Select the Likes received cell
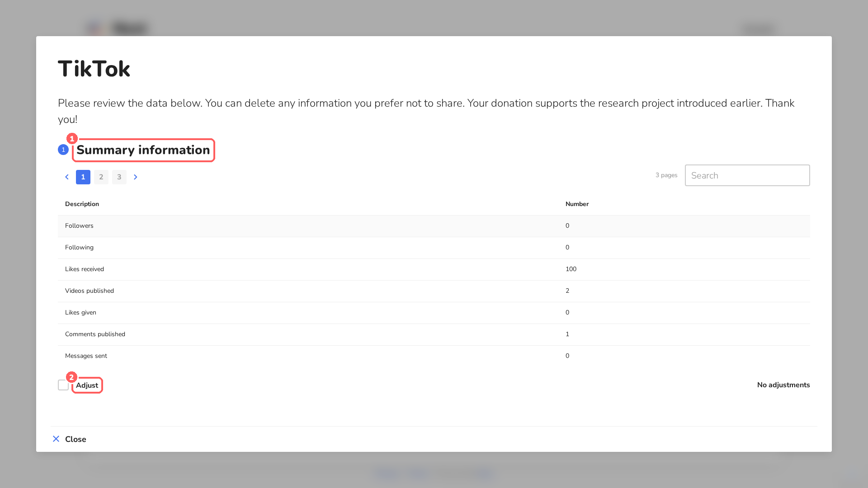 tap(85, 269)
